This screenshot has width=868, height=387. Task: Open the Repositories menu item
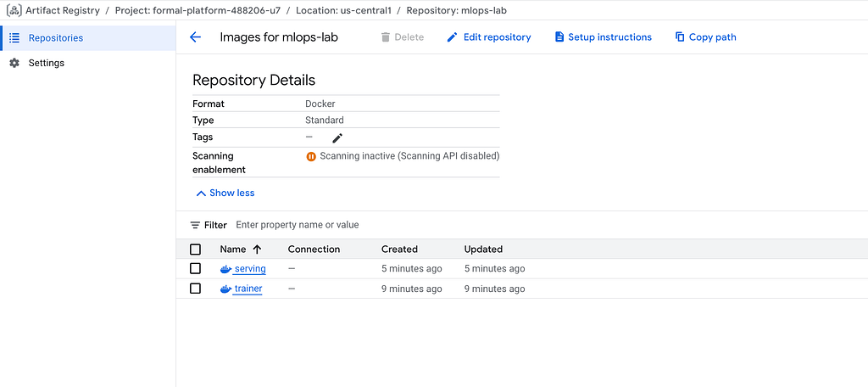pyautogui.click(x=88, y=37)
